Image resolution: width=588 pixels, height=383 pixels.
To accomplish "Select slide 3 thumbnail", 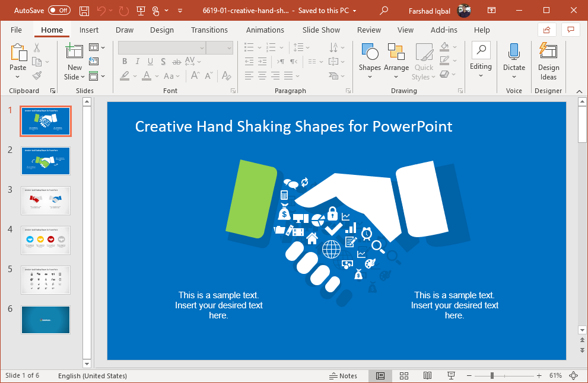I will pyautogui.click(x=46, y=200).
